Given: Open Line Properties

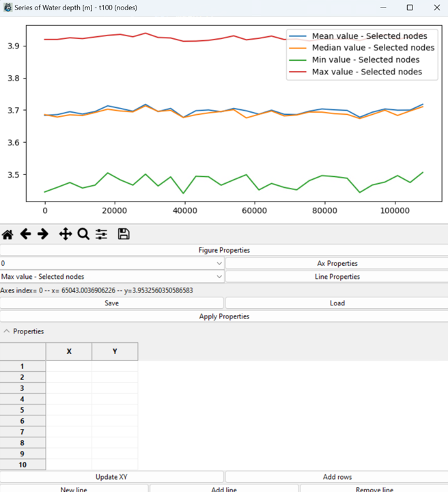Looking at the screenshot, I should tap(337, 277).
